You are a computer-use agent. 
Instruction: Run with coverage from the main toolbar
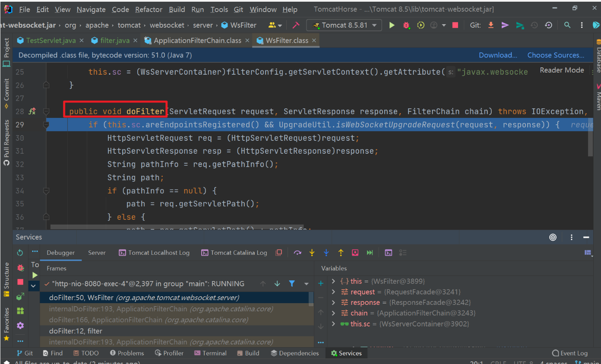(x=421, y=25)
